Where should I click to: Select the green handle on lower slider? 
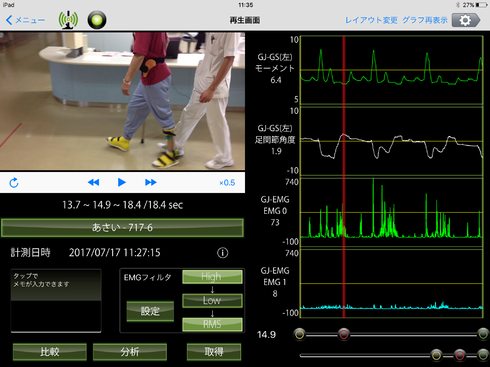tap(483, 356)
